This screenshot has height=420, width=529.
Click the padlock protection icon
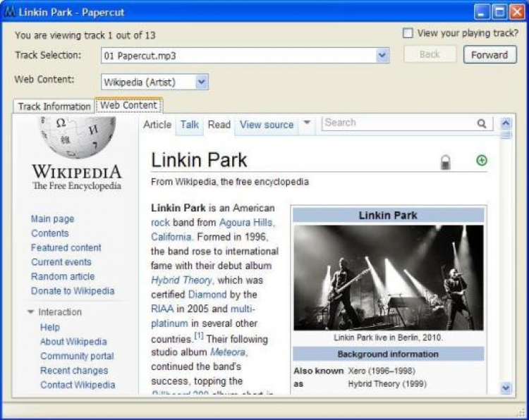pos(446,162)
